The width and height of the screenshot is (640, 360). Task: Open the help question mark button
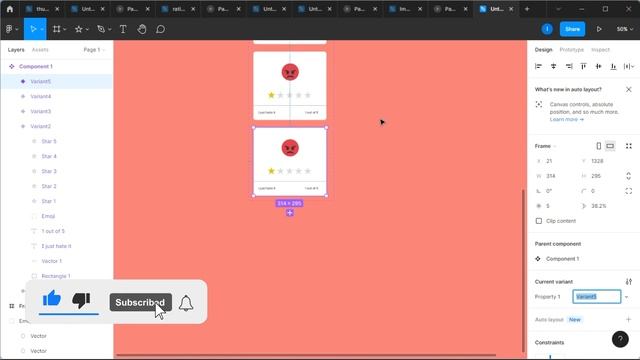point(620,339)
